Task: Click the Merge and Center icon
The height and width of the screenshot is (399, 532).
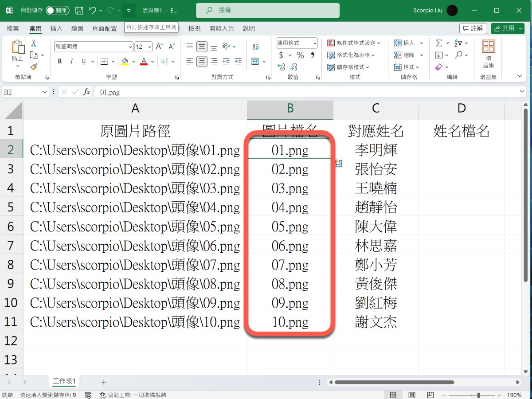Action: (x=255, y=61)
